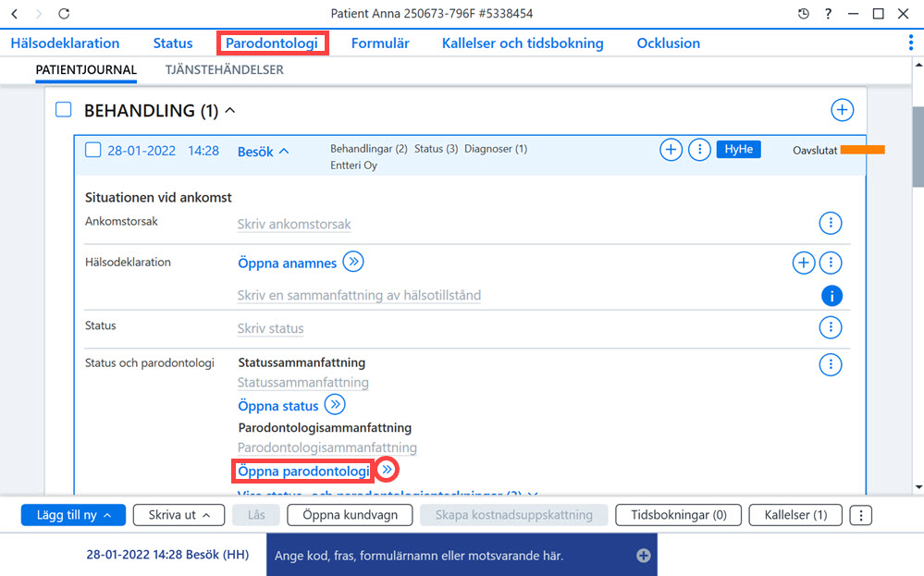Screen dimensions: 924x576
Task: Open the Skriva ut dropdown
Action: pyautogui.click(x=179, y=515)
